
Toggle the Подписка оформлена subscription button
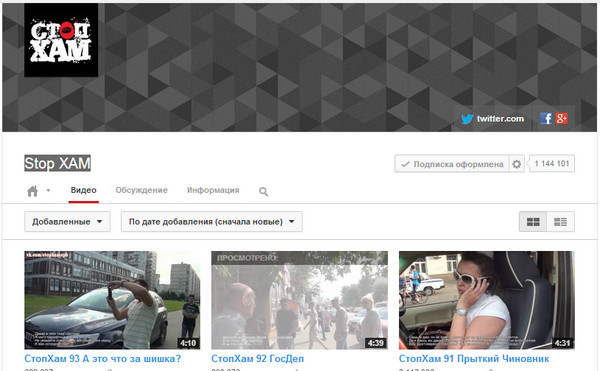[x=452, y=164]
